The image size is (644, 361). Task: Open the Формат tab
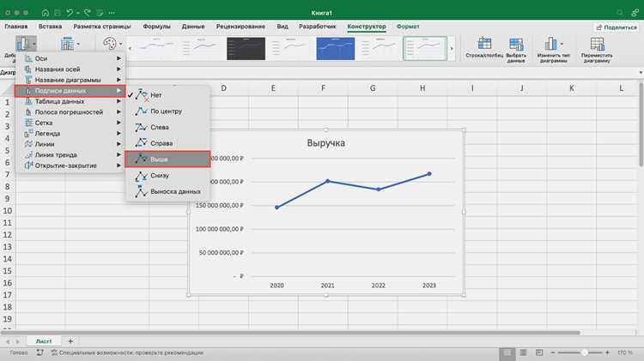[407, 27]
